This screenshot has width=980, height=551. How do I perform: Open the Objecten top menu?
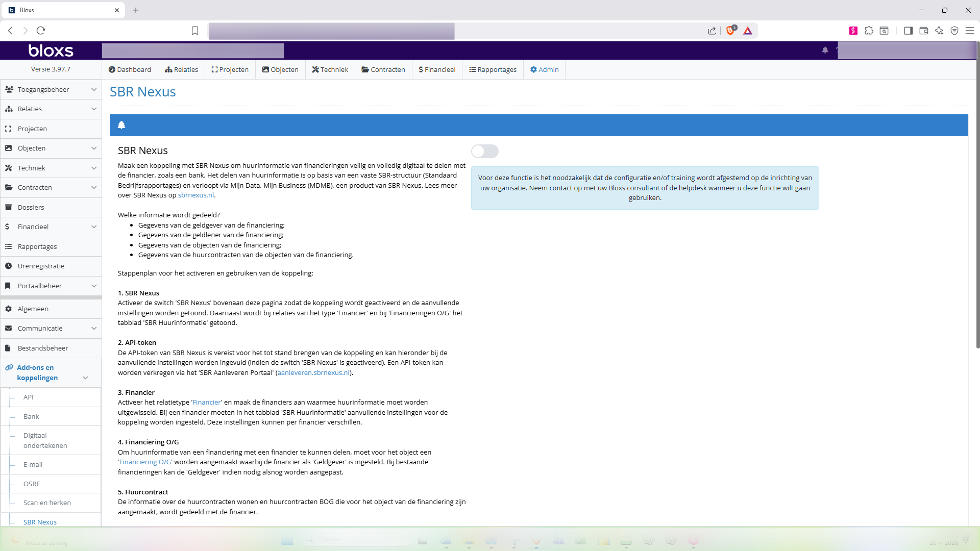280,69
